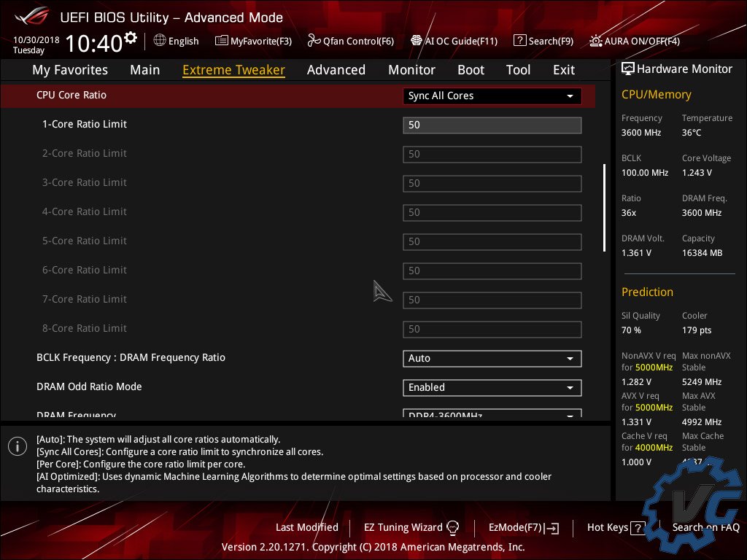
Task: Click the 1-Core Ratio Limit input field
Action: pyautogui.click(x=492, y=125)
